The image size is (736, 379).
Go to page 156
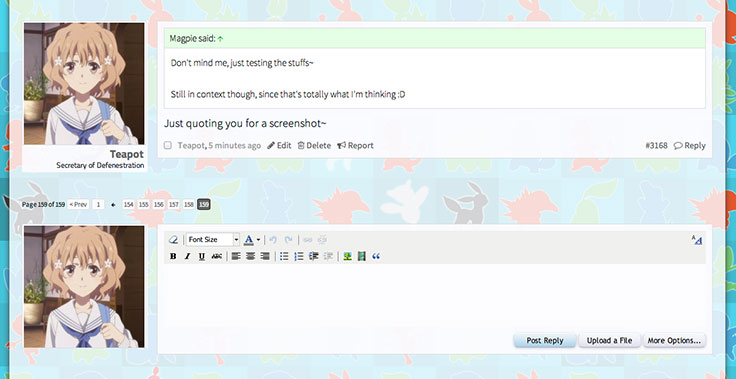159,204
